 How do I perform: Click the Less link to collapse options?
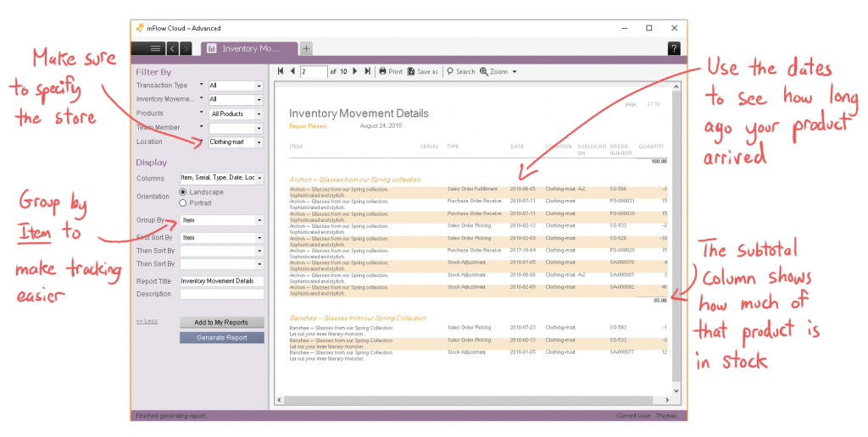146,321
